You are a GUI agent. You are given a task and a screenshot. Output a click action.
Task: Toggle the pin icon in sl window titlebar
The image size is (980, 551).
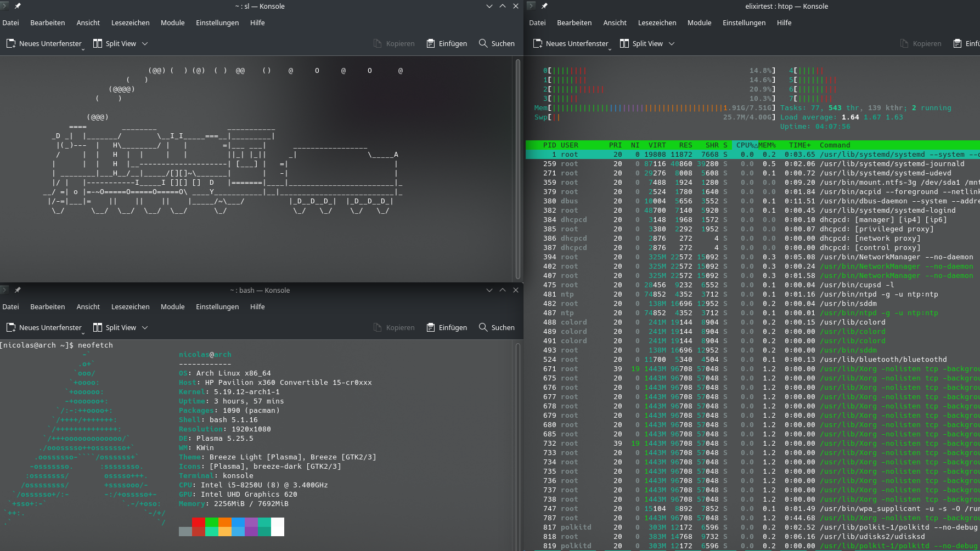[x=18, y=6]
